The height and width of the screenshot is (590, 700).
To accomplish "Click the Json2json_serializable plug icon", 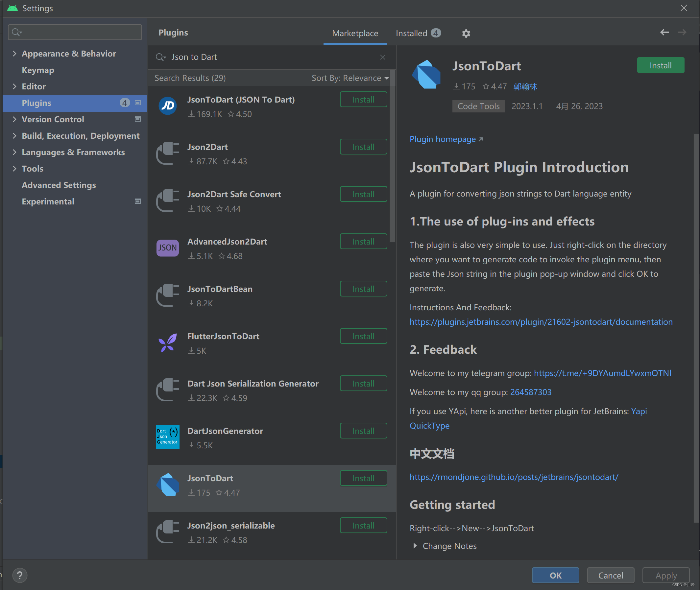I will point(168,532).
